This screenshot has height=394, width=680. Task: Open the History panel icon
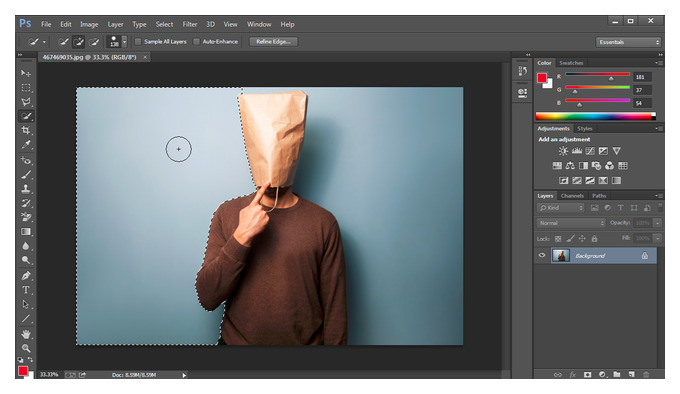pos(523,71)
